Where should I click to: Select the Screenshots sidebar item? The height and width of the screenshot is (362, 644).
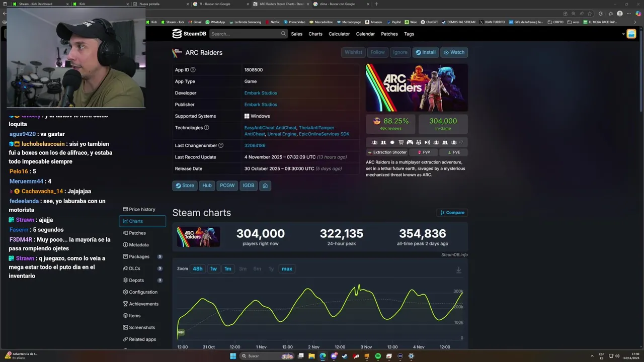click(142, 327)
